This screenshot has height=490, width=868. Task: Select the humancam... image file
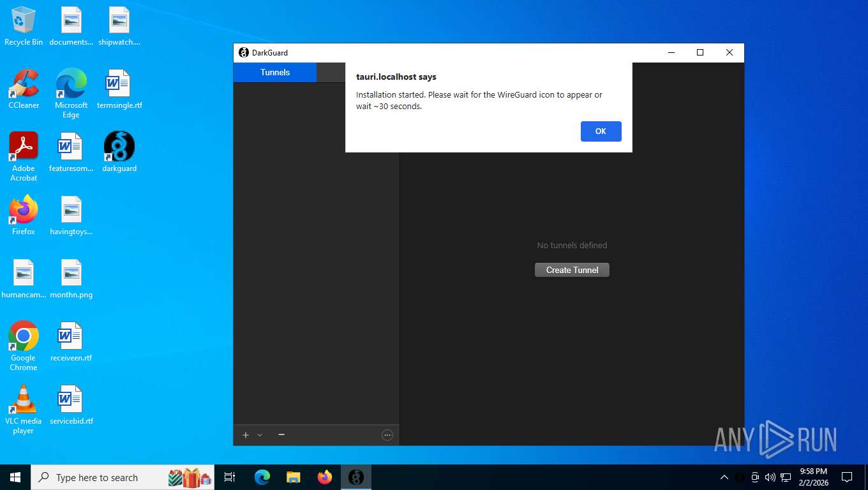point(24,278)
